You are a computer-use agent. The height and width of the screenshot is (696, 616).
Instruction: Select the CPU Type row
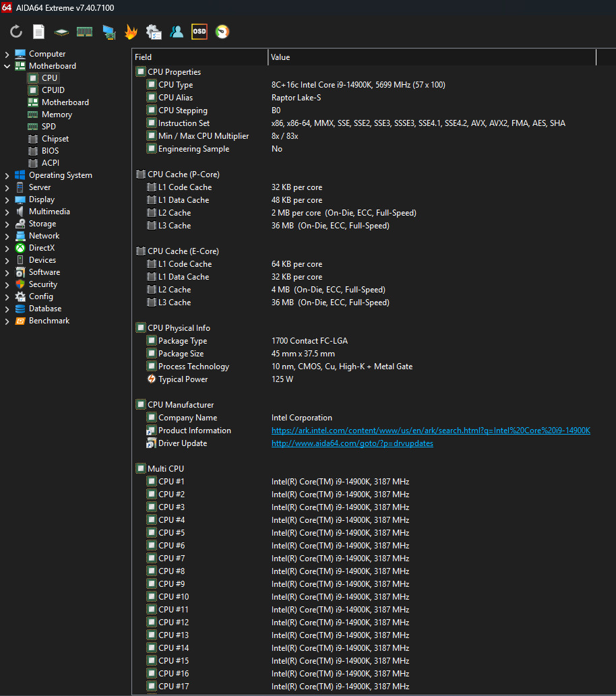[373, 85]
